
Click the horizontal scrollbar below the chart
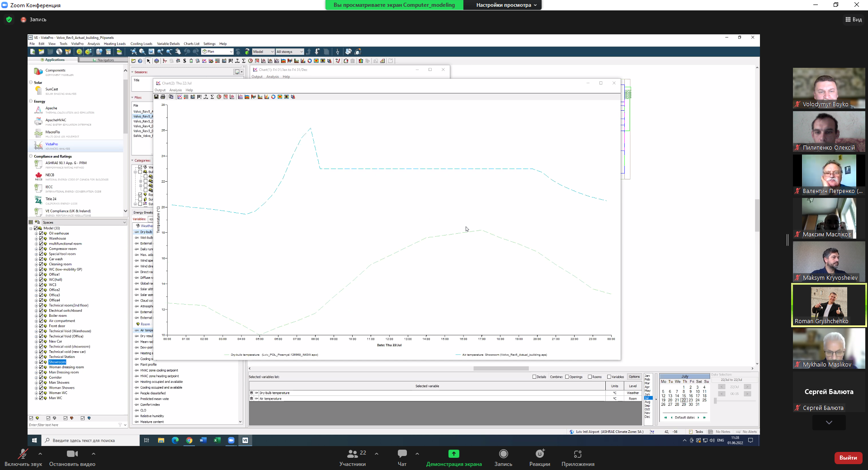point(500,368)
